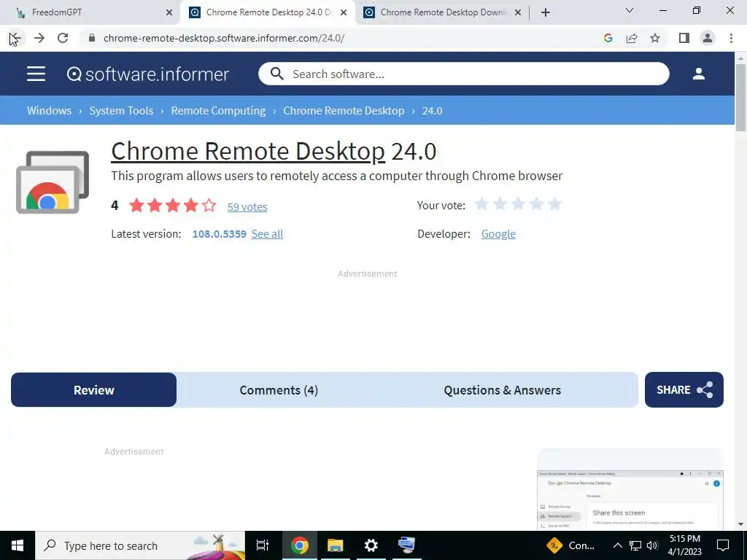Viewport: 747px width, 560px height.
Task: Show hidden system tray icons
Action: pyautogui.click(x=617, y=545)
